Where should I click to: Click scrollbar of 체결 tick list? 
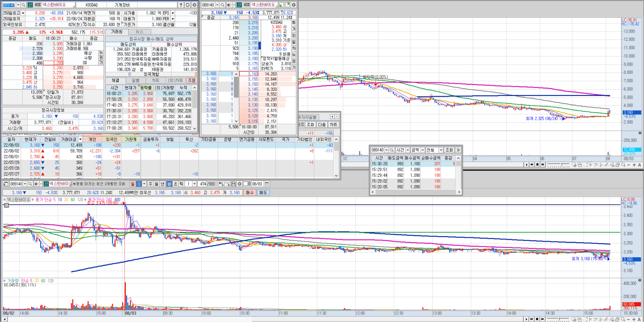(195, 108)
